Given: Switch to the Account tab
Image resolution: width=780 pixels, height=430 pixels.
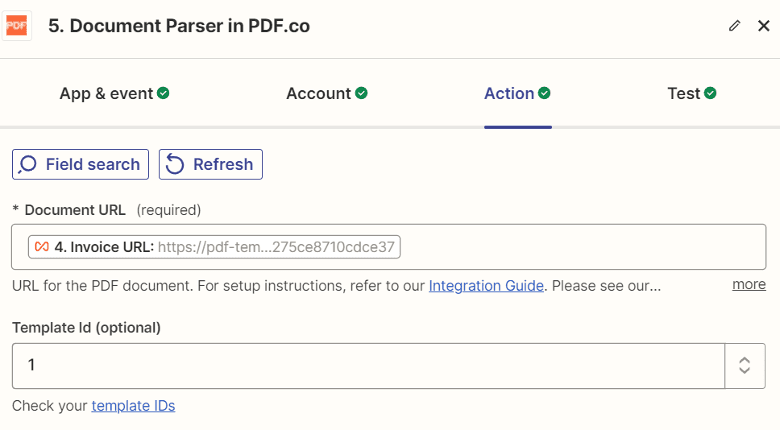Looking at the screenshot, I should 327,94.
